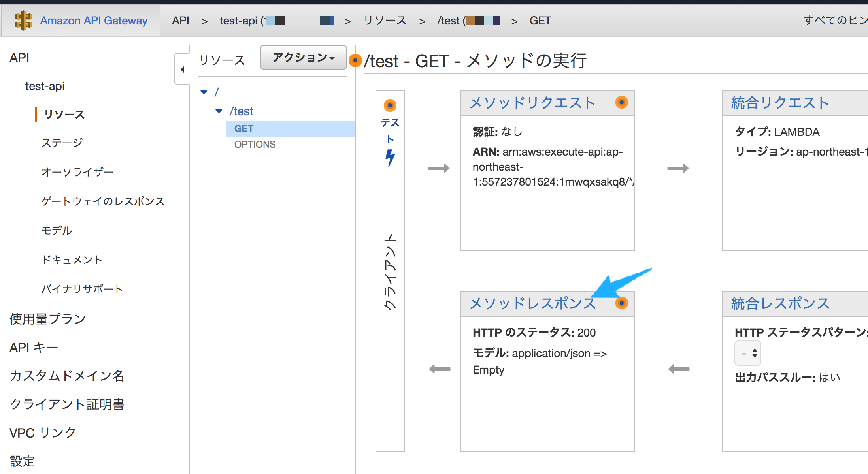
Task: Collapse the root / resource tree node
Action: [x=204, y=92]
